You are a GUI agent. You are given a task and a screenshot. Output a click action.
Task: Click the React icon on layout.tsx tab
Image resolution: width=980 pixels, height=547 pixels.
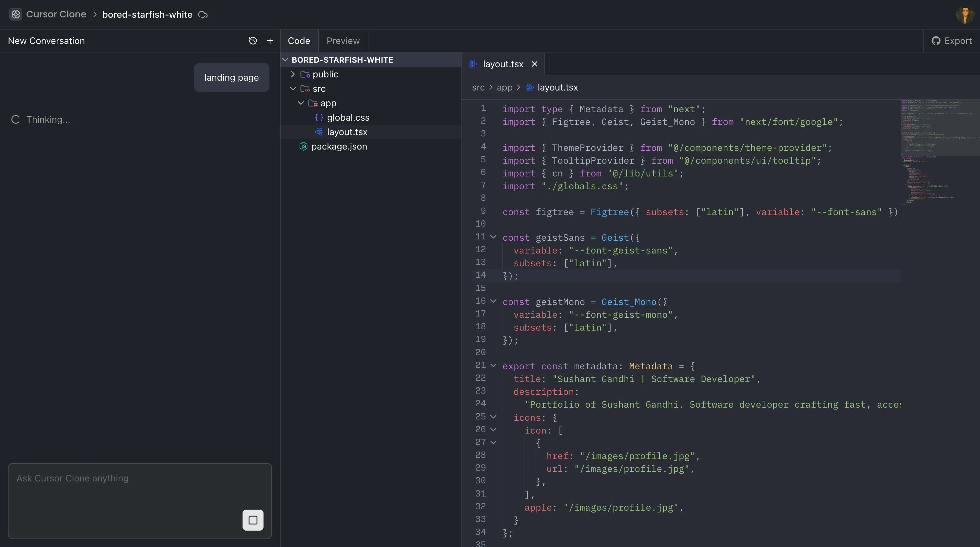(x=473, y=64)
